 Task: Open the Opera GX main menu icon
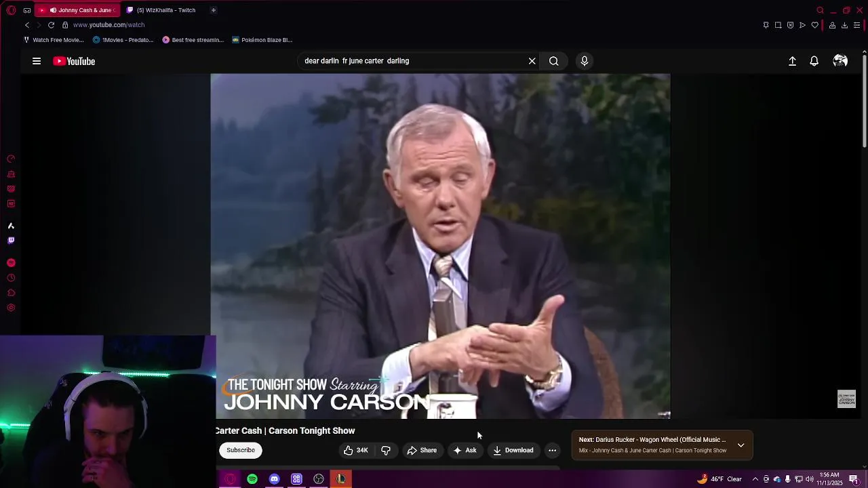(11, 10)
